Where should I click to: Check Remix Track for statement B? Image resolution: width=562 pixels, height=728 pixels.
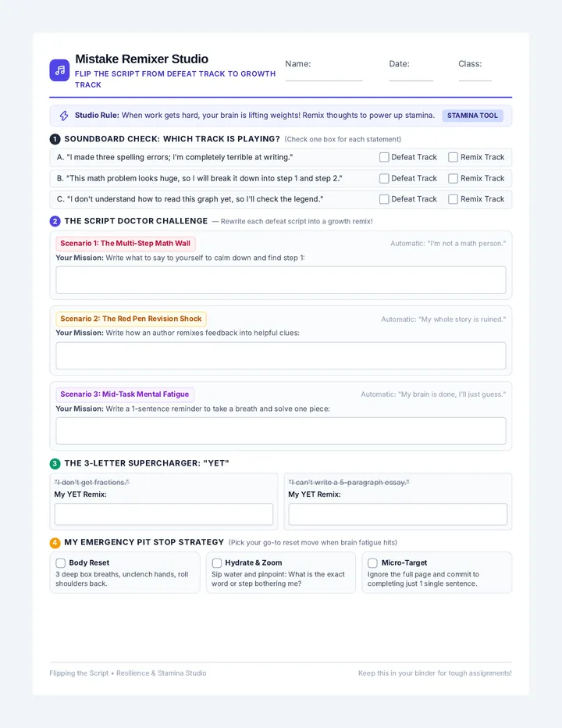(453, 178)
